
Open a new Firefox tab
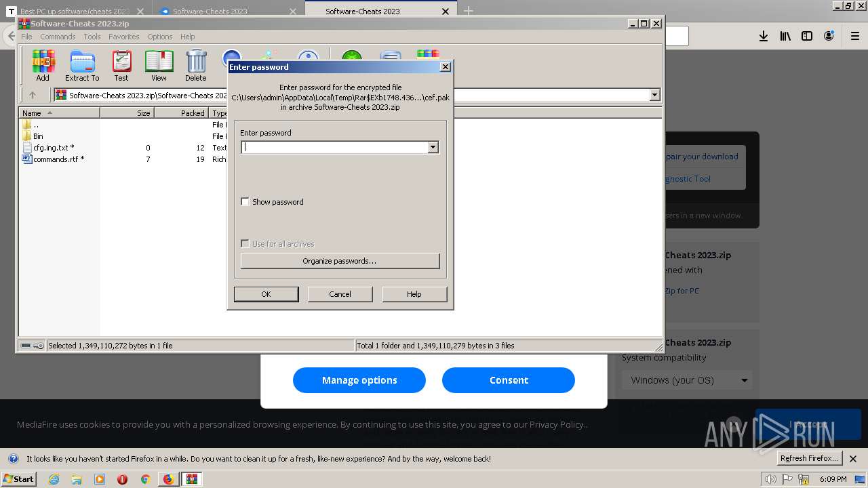coord(468,11)
